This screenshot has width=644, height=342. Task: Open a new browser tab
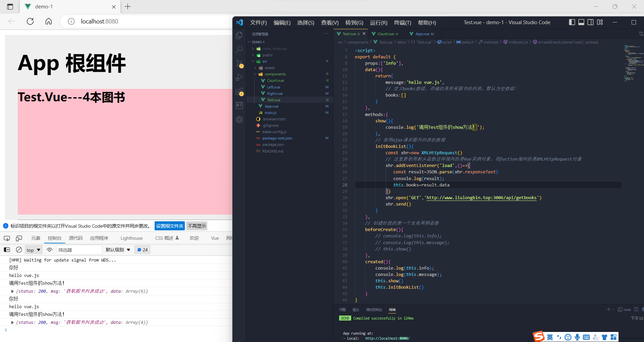(x=128, y=6)
